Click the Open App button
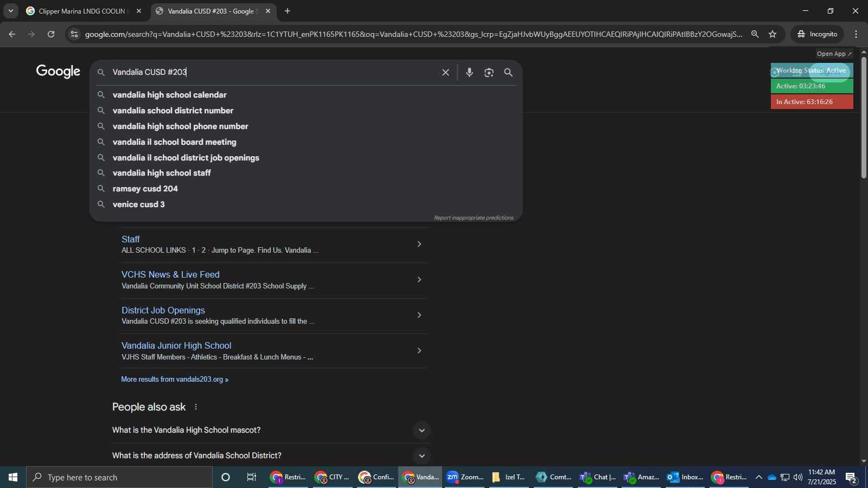Screen dimensions: 868x488 834,54
